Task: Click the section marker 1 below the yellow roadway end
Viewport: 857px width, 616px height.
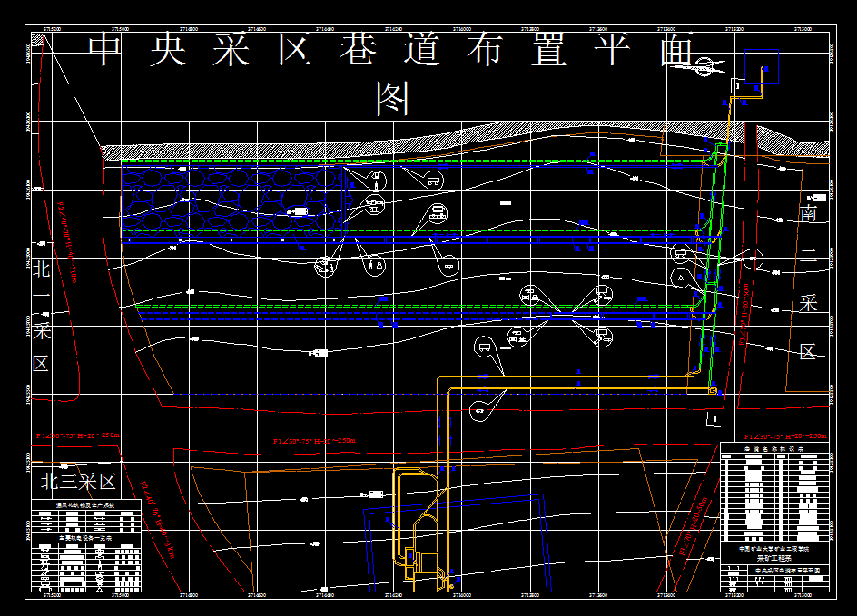Action: 714,419
